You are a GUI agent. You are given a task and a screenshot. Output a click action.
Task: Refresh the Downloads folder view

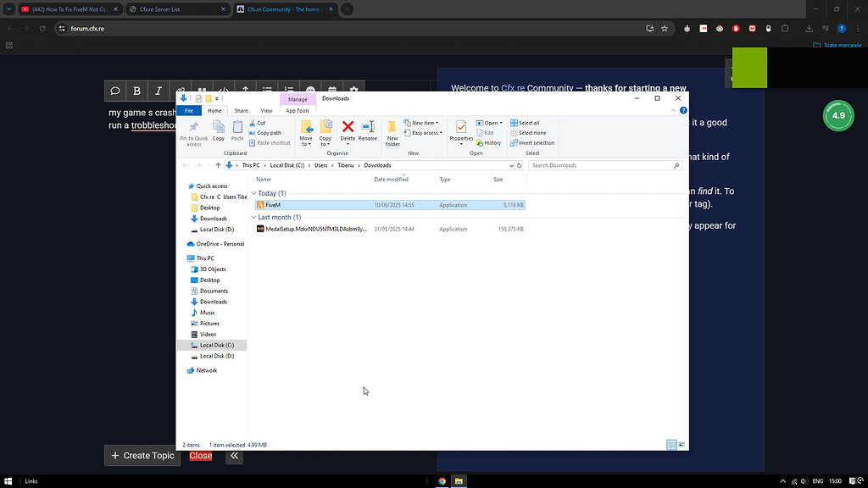[520, 165]
